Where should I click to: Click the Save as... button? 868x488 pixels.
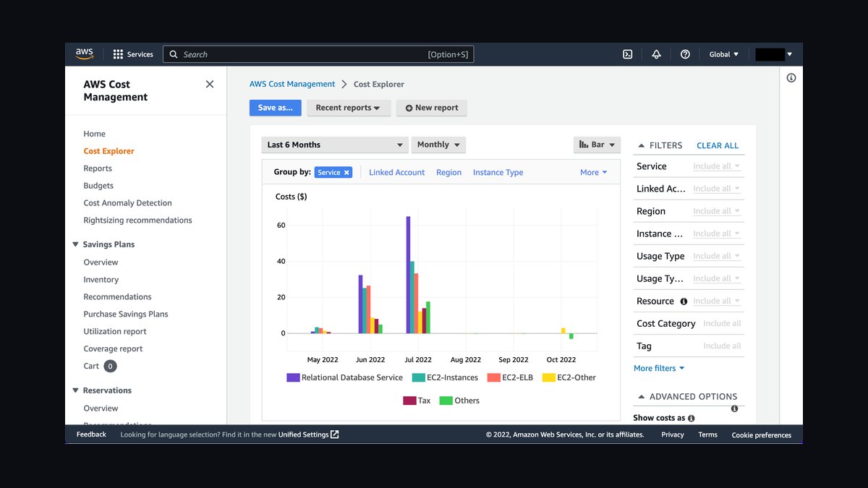point(276,108)
